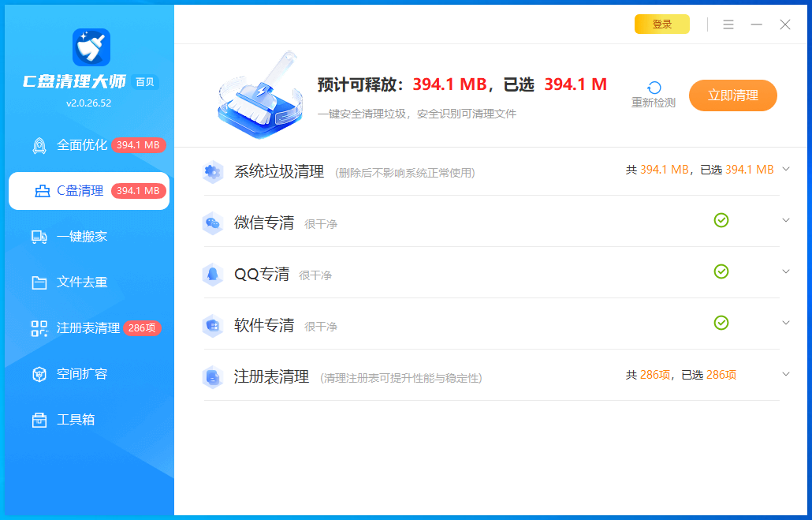Viewport: 812px width, 520px height.
Task: Click the app icon of 软件专清
Action: [x=212, y=326]
